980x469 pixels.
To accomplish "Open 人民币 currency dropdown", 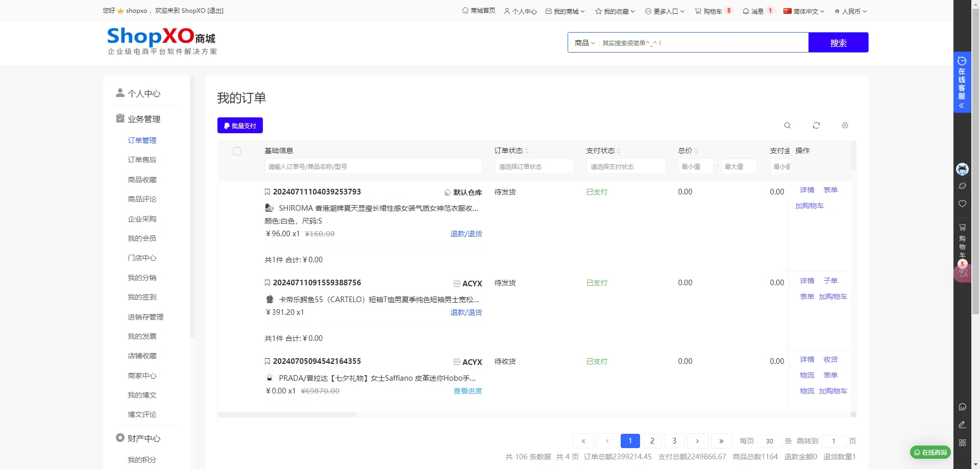I will click(851, 11).
